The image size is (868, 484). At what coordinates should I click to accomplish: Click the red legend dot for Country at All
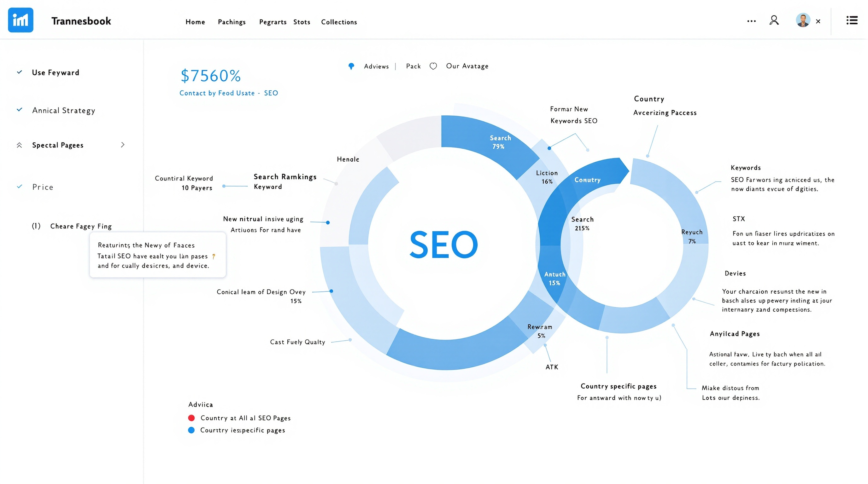coord(191,418)
